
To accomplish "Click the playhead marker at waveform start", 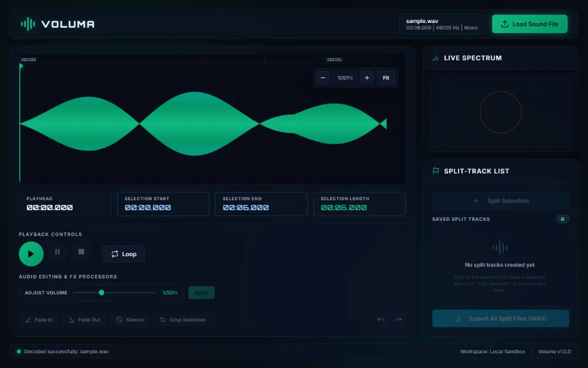I will click(x=21, y=66).
